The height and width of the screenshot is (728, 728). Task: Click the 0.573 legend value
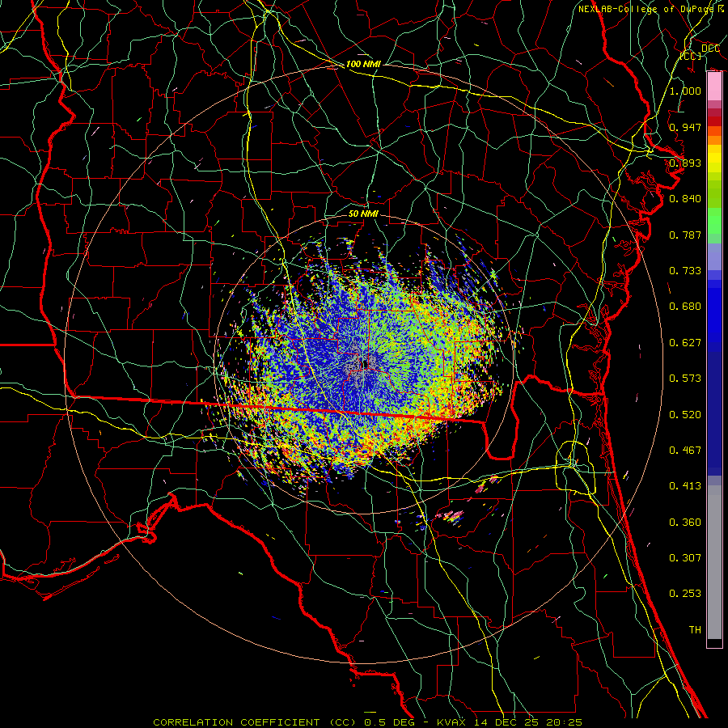[685, 378]
